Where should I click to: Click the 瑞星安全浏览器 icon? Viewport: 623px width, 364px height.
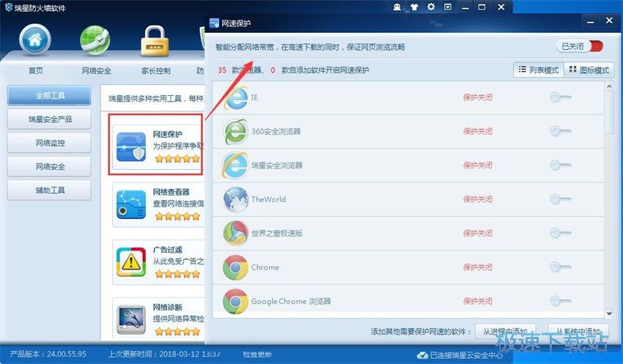tap(235, 165)
